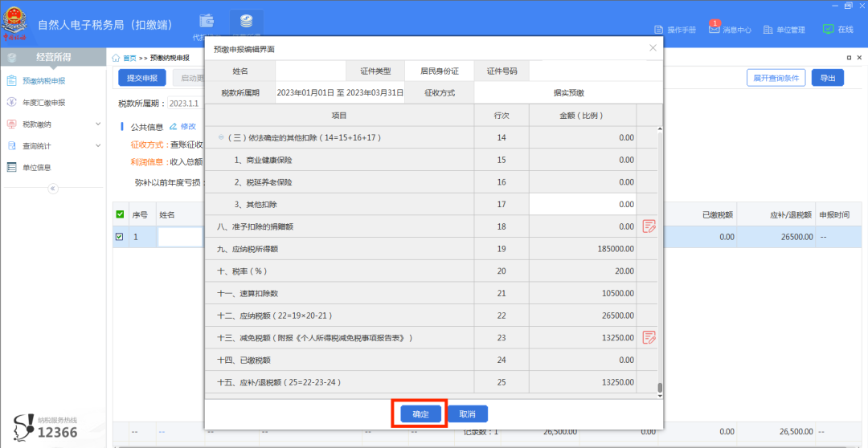Toggle the checkbox for row 1
This screenshot has width=868, height=448.
[120, 237]
